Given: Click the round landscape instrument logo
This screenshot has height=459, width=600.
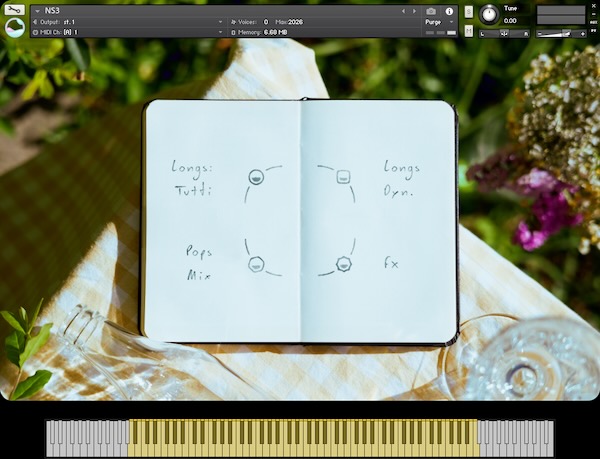Looking at the screenshot, I should (x=15, y=28).
